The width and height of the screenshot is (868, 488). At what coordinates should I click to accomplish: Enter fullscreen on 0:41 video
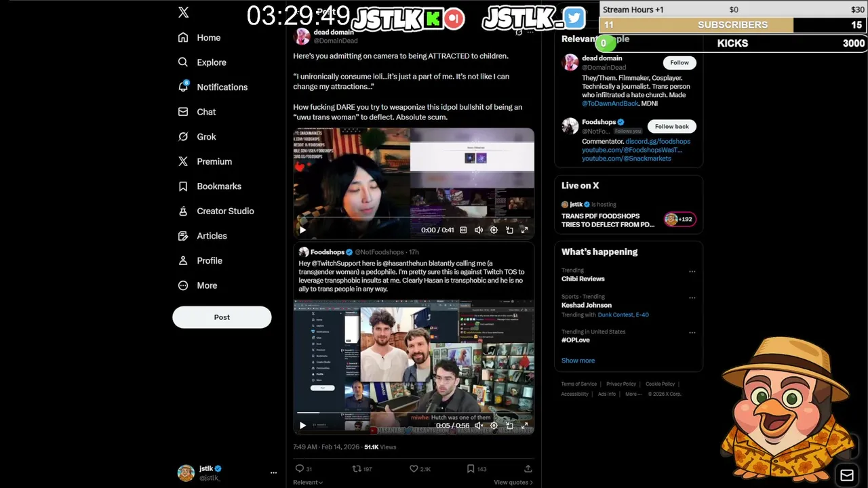pos(524,230)
